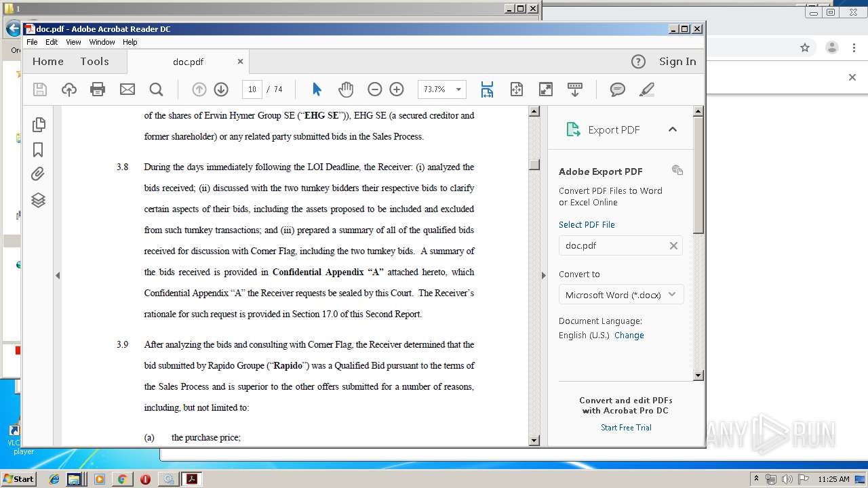The height and width of the screenshot is (488, 868).
Task: Open the File menu
Action: 32,42
